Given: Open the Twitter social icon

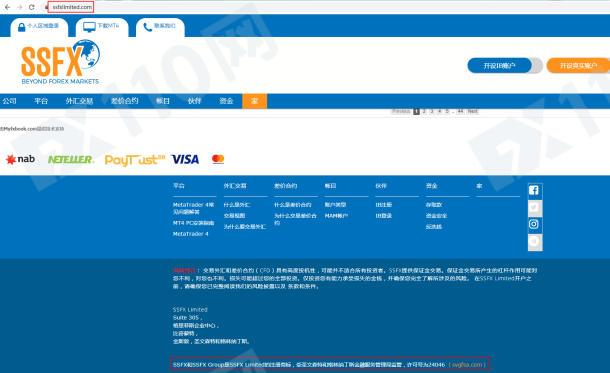Looking at the screenshot, I should pyautogui.click(x=534, y=207).
